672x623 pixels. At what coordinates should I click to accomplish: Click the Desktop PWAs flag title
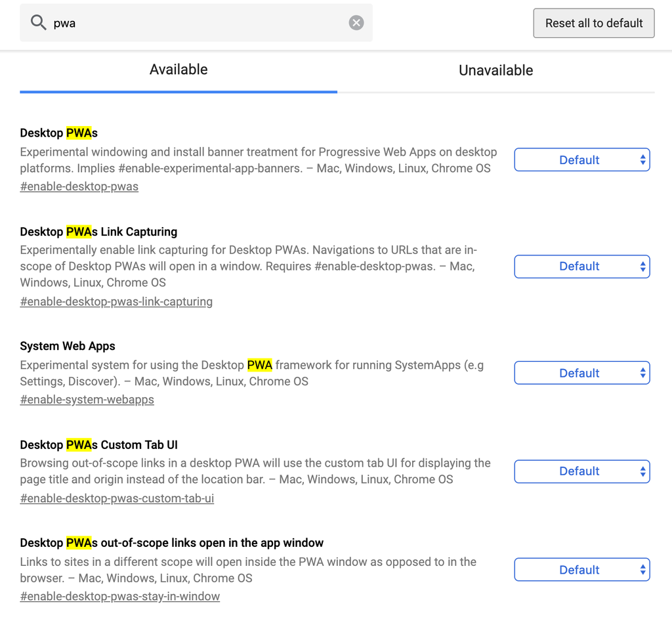click(x=58, y=133)
